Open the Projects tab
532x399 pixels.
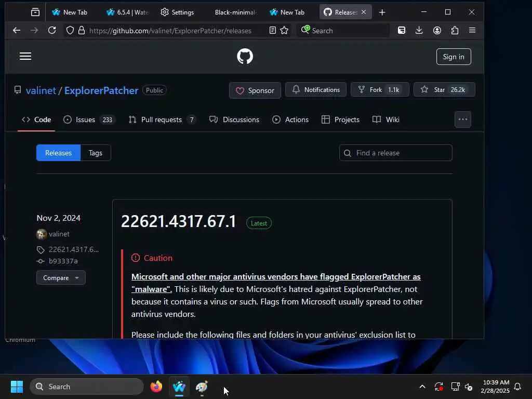coord(340,120)
